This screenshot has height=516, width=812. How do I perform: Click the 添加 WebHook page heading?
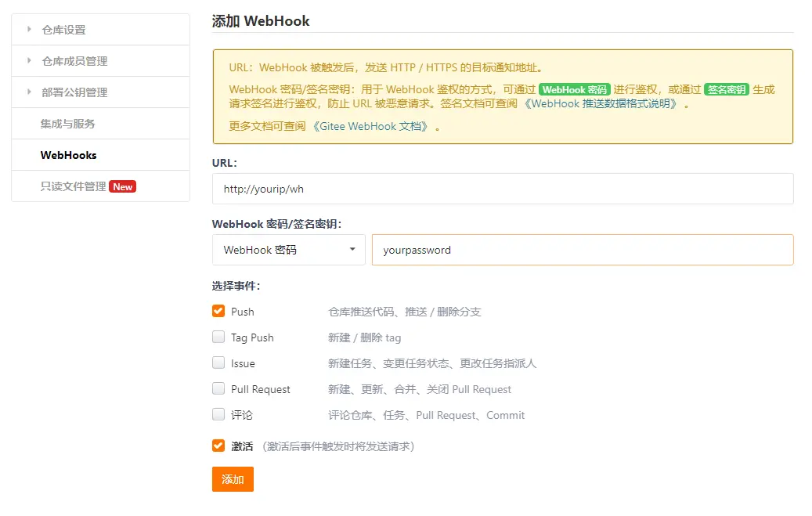(x=261, y=20)
